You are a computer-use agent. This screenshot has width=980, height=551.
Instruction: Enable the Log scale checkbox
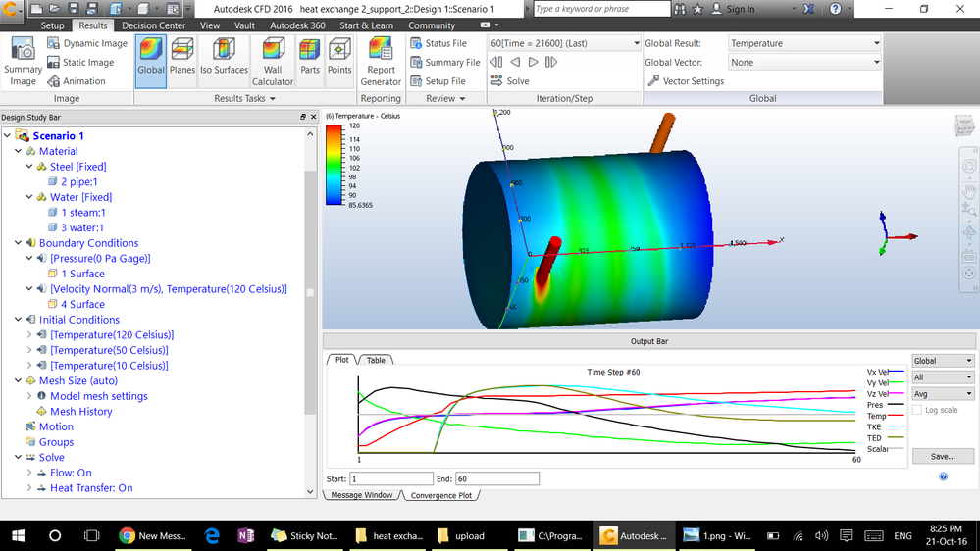918,410
